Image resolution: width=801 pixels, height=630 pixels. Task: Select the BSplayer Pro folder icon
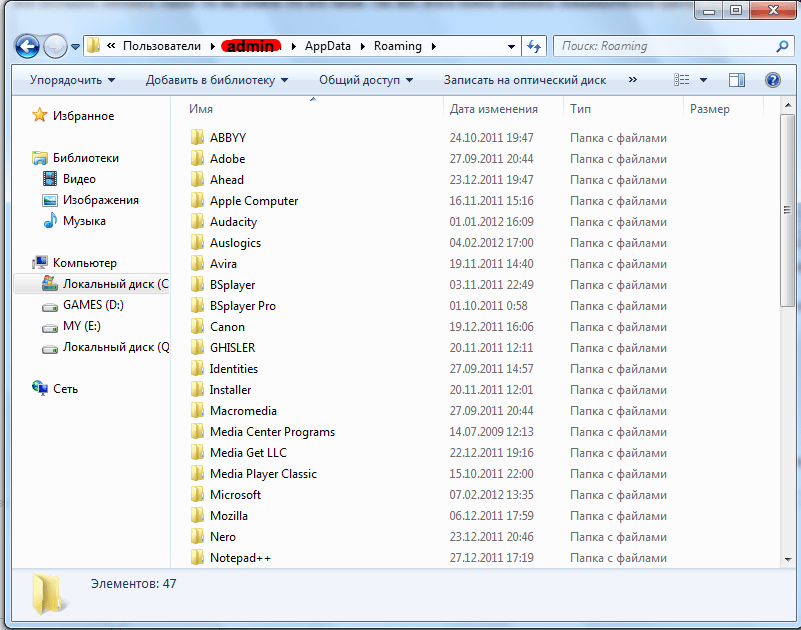[x=197, y=305]
